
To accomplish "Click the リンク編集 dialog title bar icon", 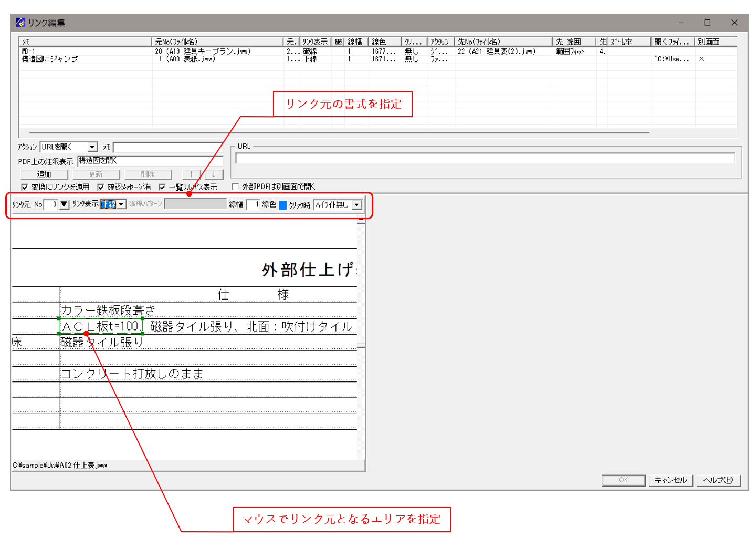I will coord(20,23).
